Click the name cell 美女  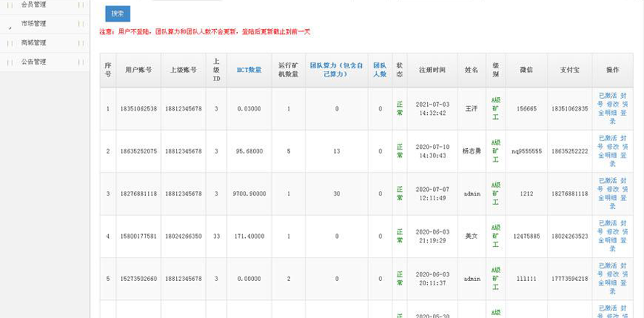(x=471, y=237)
